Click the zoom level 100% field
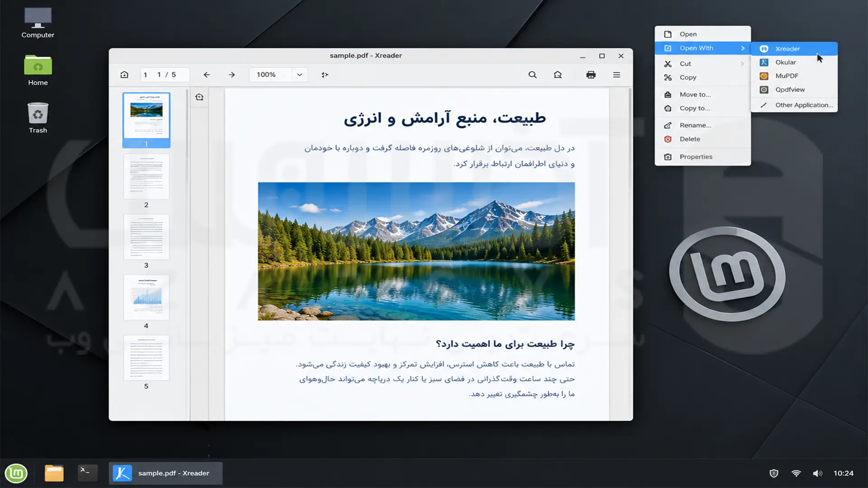The image size is (868, 488). 271,75
